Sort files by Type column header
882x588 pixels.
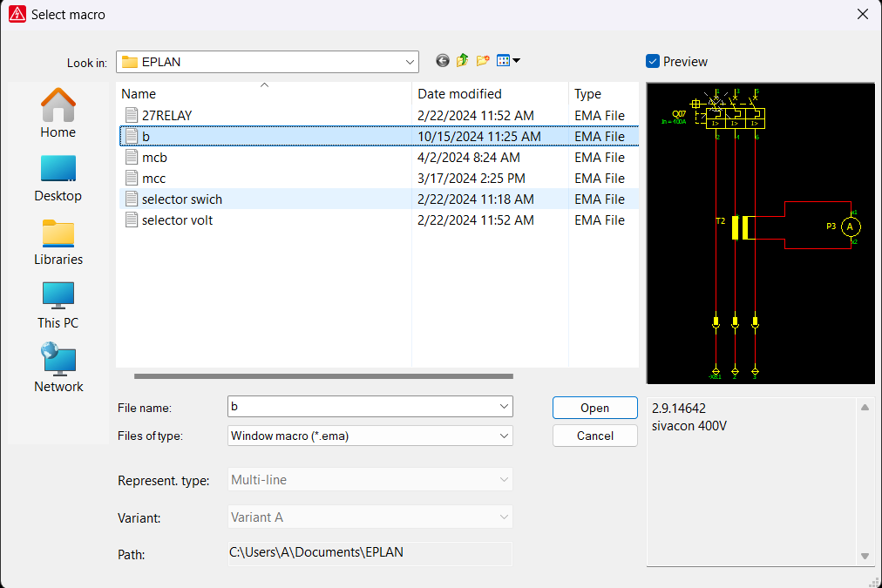pos(604,94)
